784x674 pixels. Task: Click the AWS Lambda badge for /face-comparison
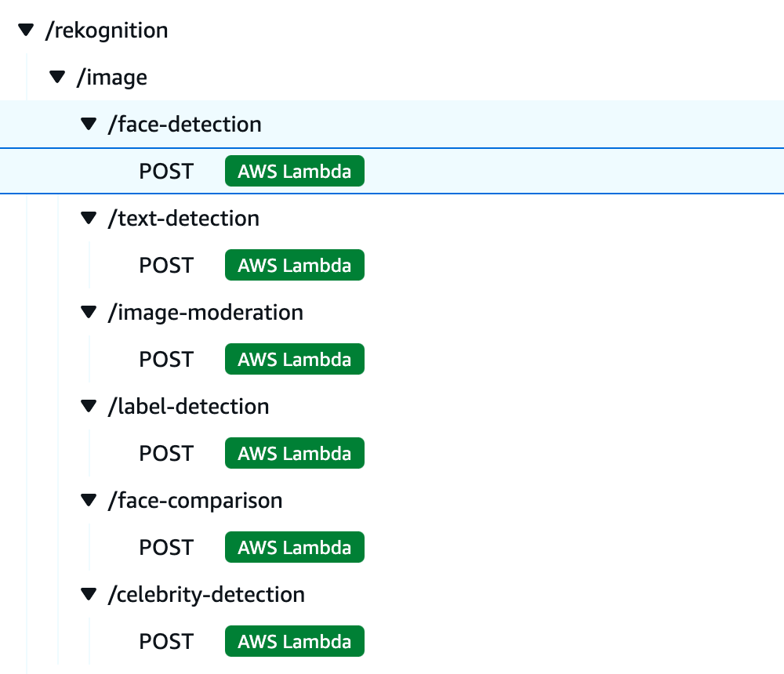point(295,547)
